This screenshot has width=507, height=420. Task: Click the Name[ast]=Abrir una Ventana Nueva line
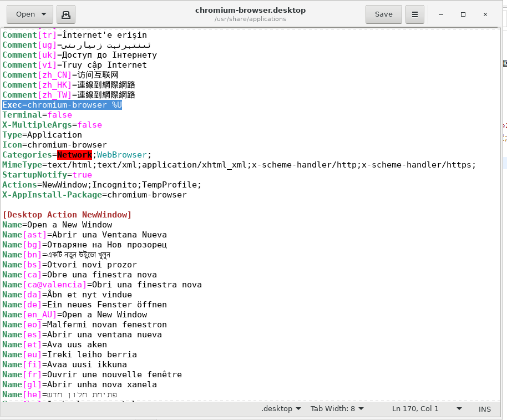click(x=84, y=235)
